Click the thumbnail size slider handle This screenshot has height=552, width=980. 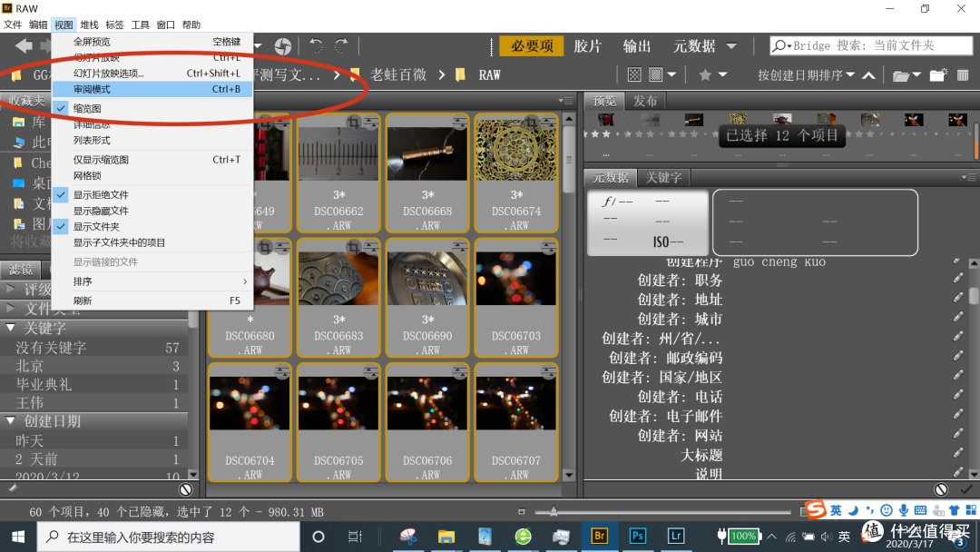554,511
